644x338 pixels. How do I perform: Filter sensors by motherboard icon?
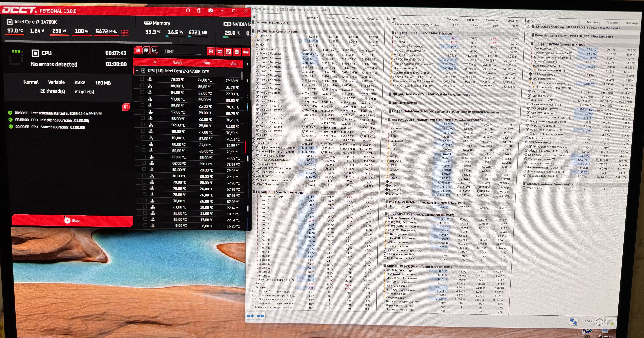coord(228,52)
